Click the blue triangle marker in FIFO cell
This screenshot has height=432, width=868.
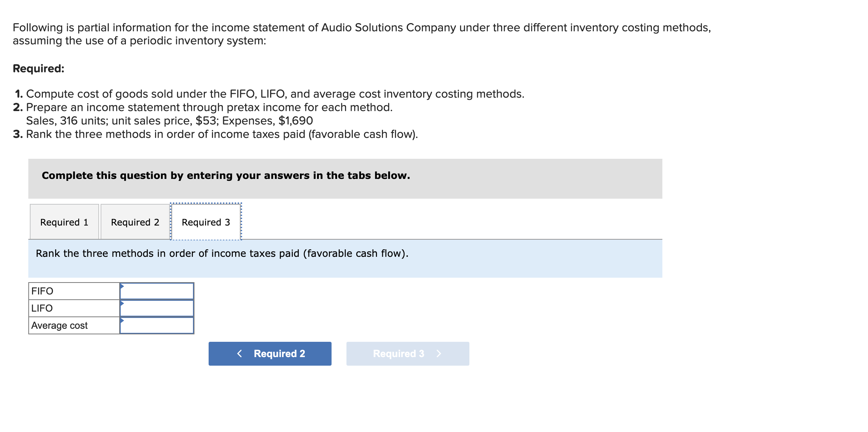(x=122, y=286)
